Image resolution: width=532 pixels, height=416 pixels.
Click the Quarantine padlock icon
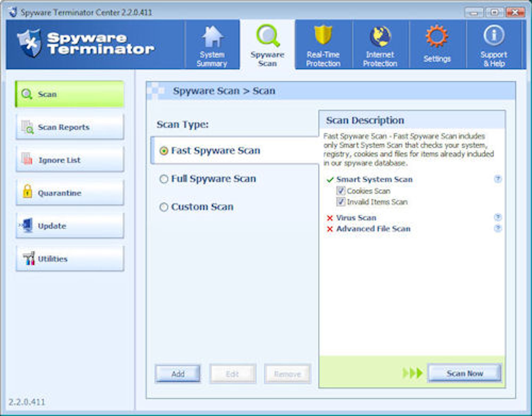point(27,191)
